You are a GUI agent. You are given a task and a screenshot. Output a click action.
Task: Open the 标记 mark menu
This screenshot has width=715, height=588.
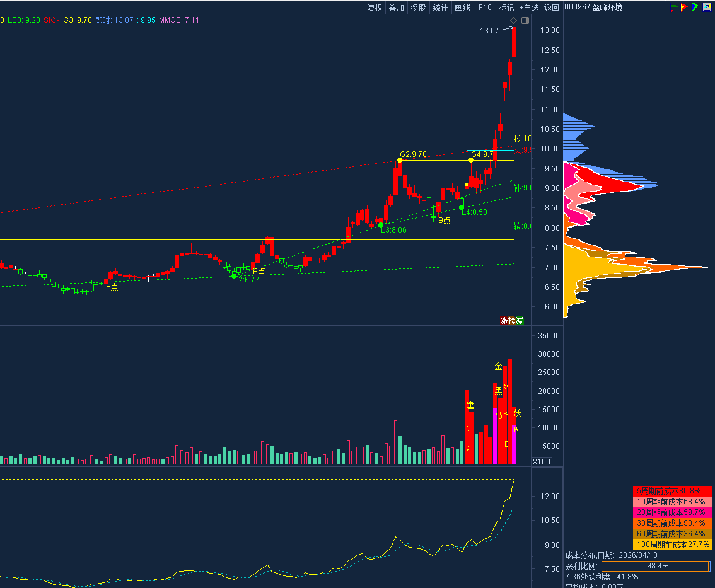506,8
